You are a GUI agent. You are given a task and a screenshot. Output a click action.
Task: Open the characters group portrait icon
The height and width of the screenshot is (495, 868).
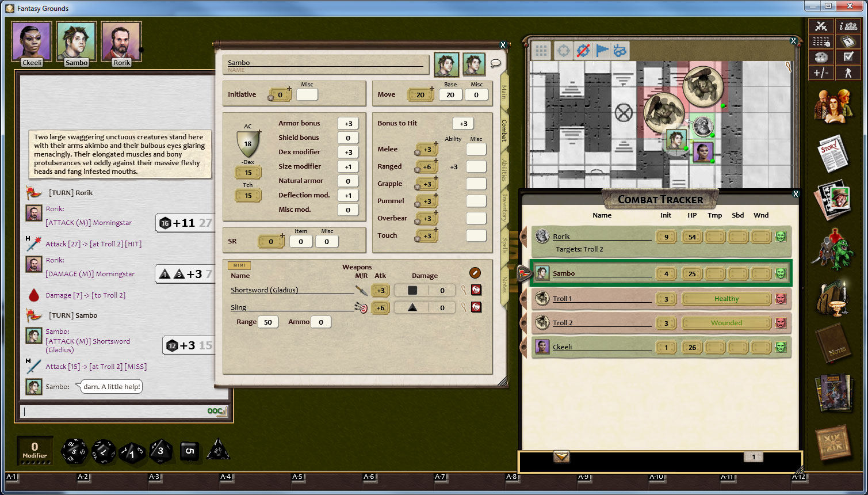[832, 106]
